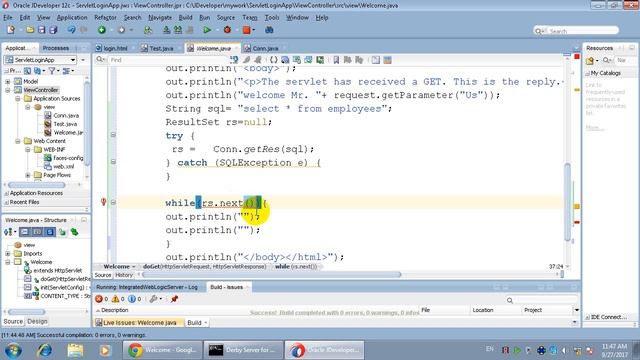The image size is (640, 360).
Task: Switch to Running IntegratedWebLogicServer Log tab
Action: click(147, 287)
